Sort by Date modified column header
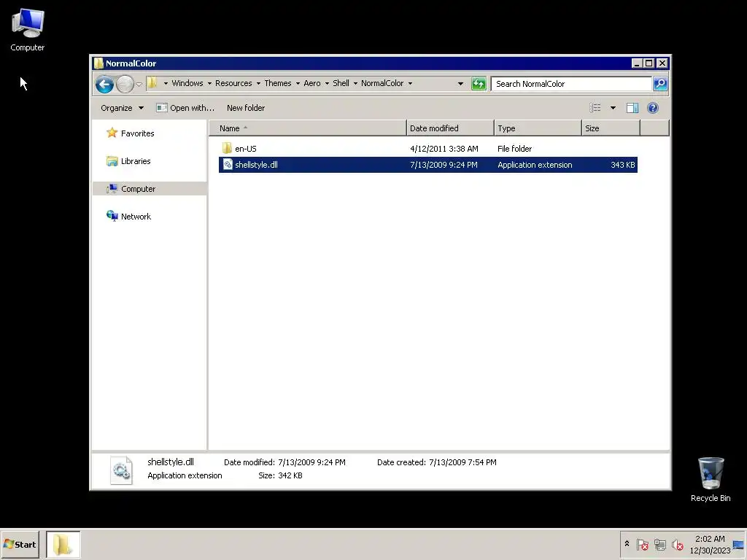 coord(450,128)
